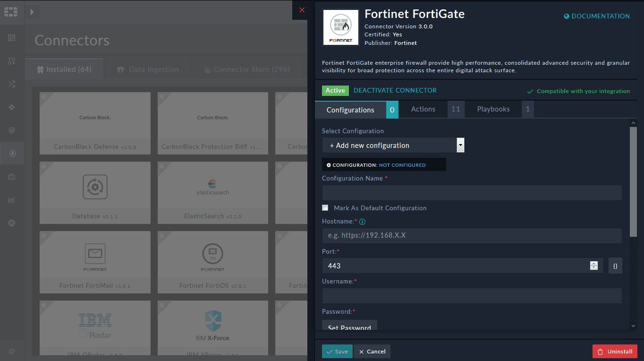
Task: Click the crossed-arrows icon in sidebar
Action: (x=12, y=84)
